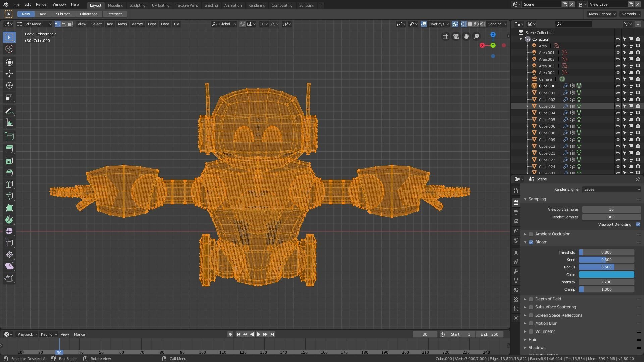The image size is (644, 362).
Task: Select the Move tool
Action: tap(9, 74)
